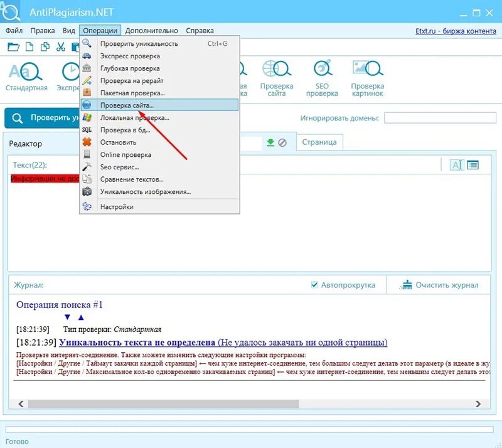Click the blue Проверить уникальность button

42,118
